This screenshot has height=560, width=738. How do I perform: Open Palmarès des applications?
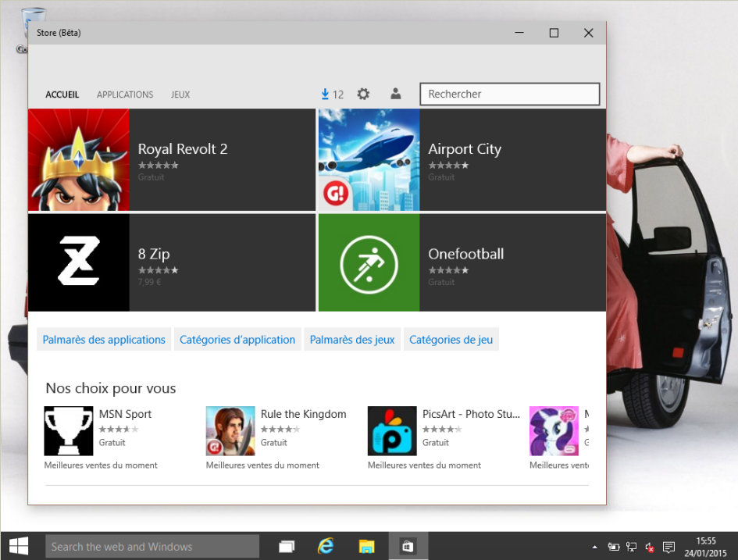point(104,339)
